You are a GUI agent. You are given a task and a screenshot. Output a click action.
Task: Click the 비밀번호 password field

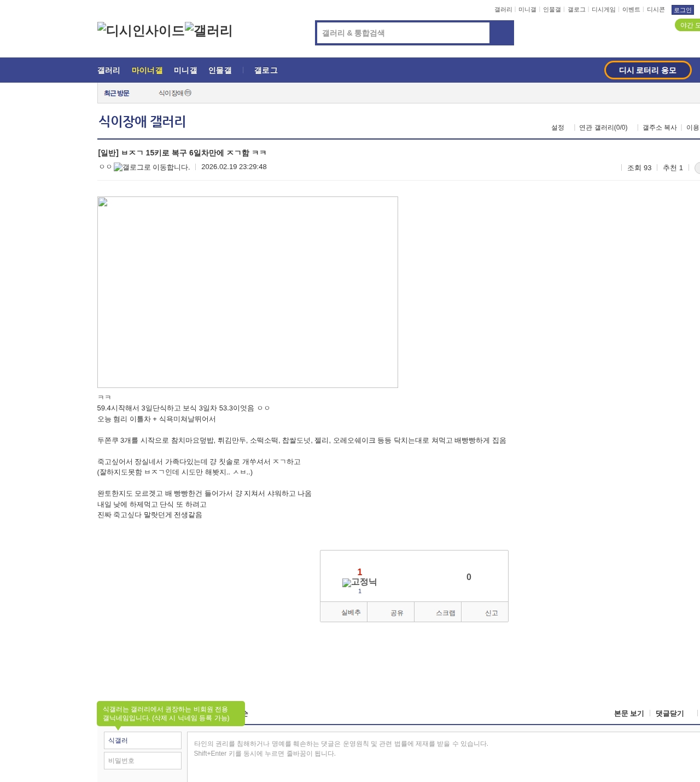pyautogui.click(x=142, y=760)
